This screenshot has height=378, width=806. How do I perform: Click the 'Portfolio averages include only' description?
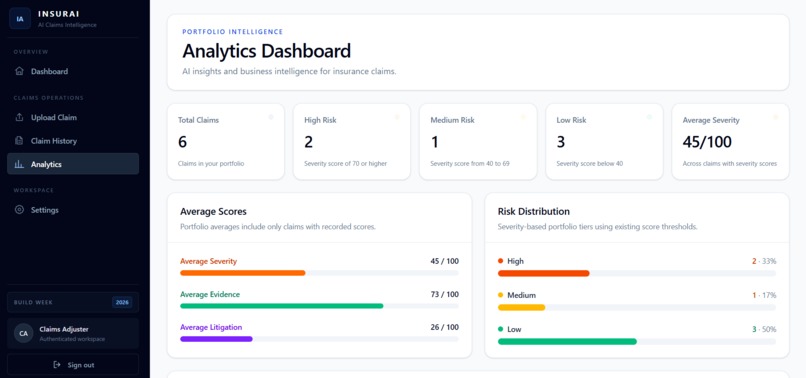tap(278, 226)
